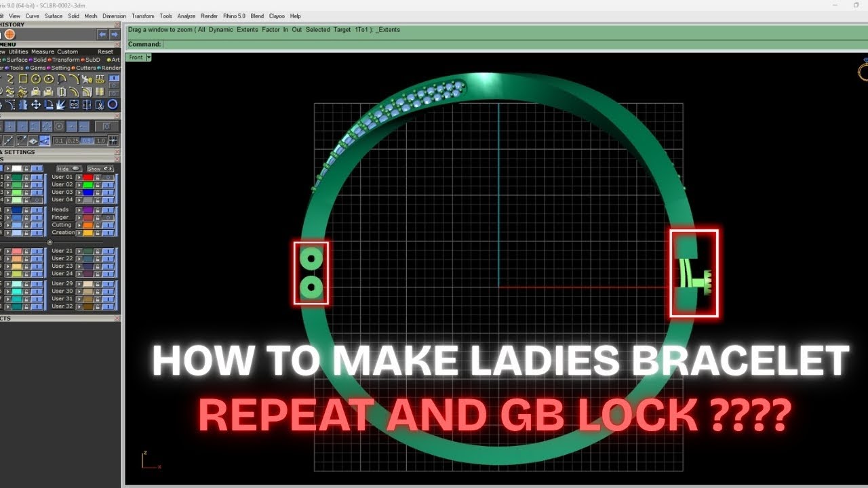
Task: Click the yellow bar pair icon
Action: (x=100, y=91)
